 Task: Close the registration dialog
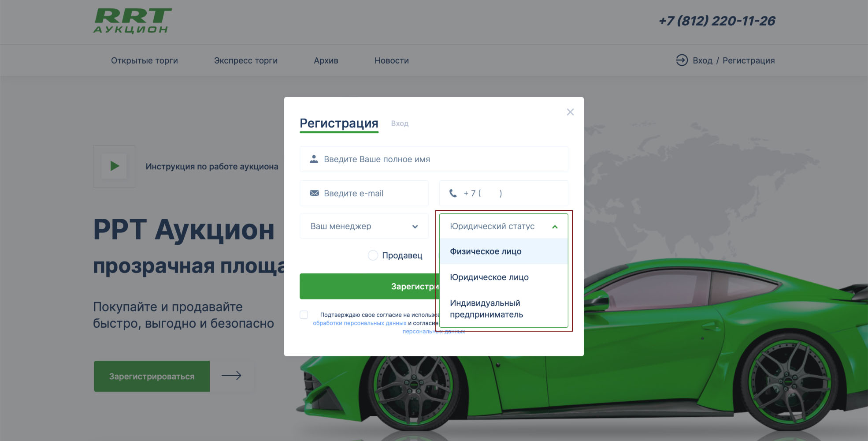click(570, 112)
